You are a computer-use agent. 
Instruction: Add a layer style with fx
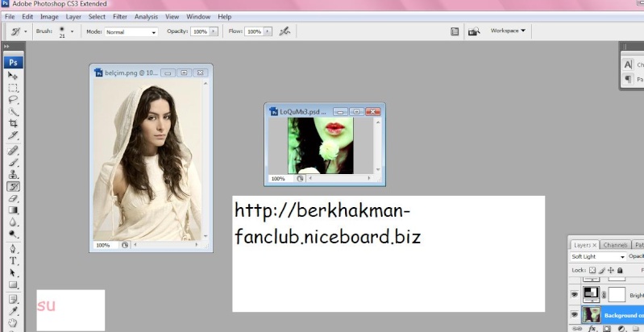592,329
